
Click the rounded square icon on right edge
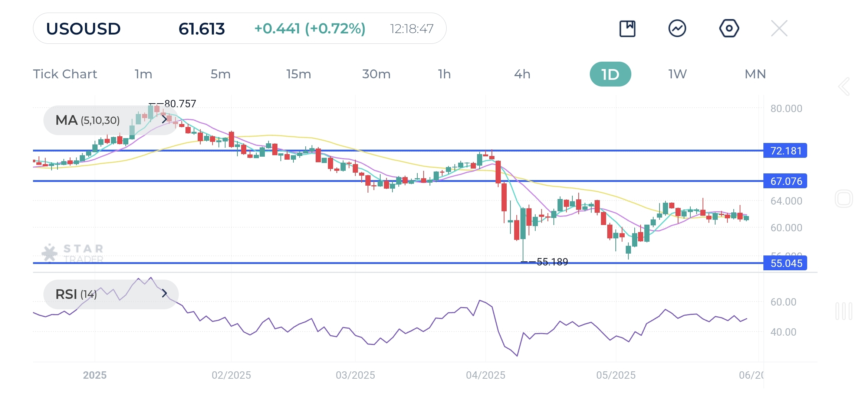[x=844, y=199]
